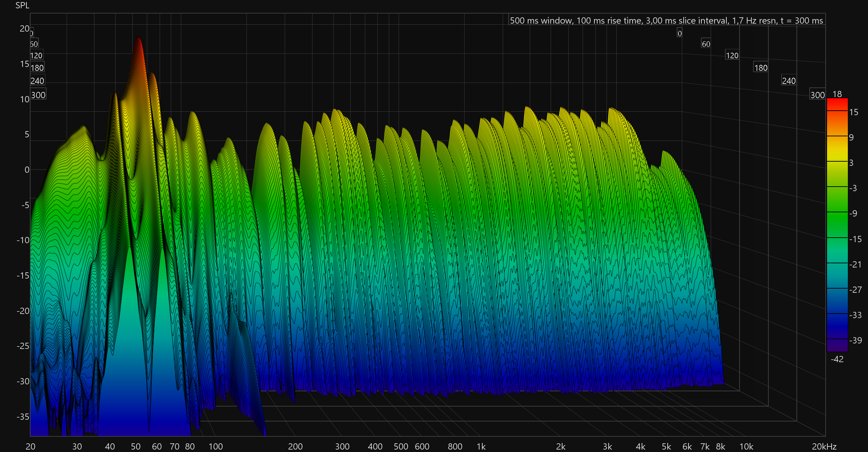Viewport: 868px width, 452px height.
Task: Click the -39 tick on color legend
Action: pyautogui.click(x=856, y=340)
